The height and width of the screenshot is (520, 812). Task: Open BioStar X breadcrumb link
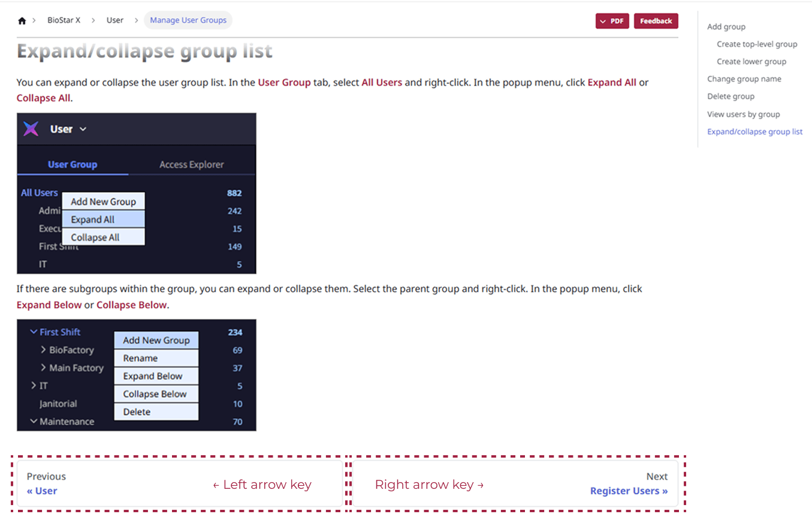click(x=64, y=20)
